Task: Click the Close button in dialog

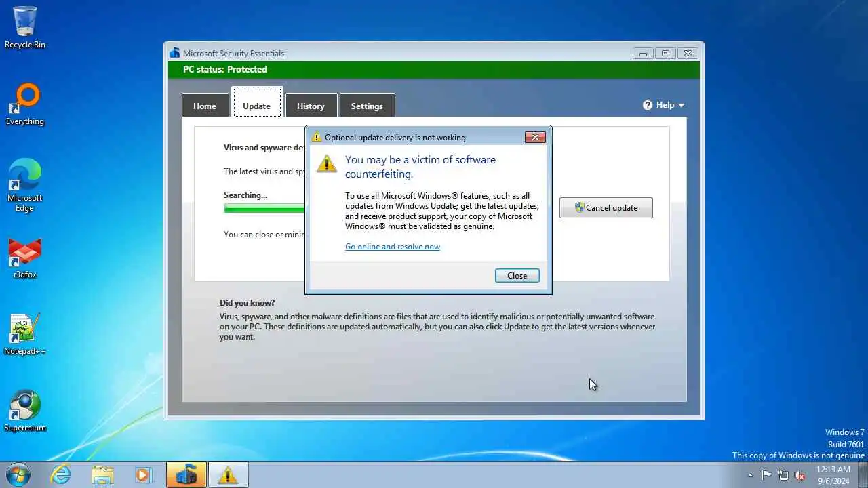Action: click(x=517, y=275)
